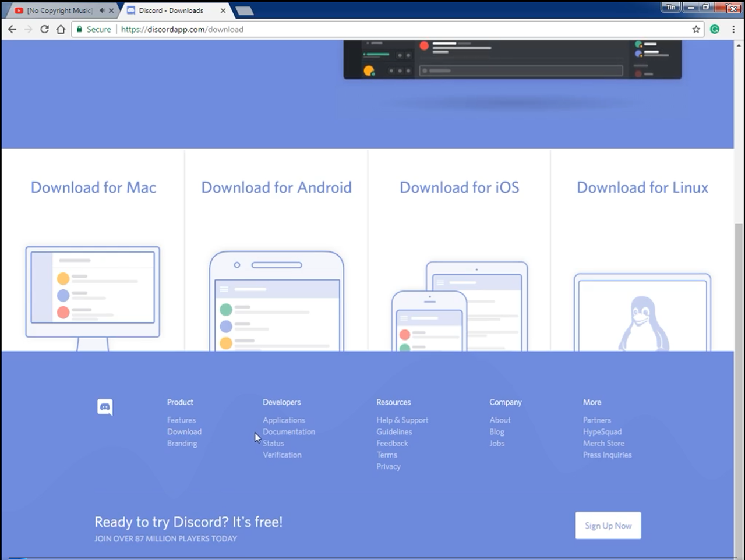Open a new tab button
The width and height of the screenshot is (745, 560).
pyautogui.click(x=244, y=10)
